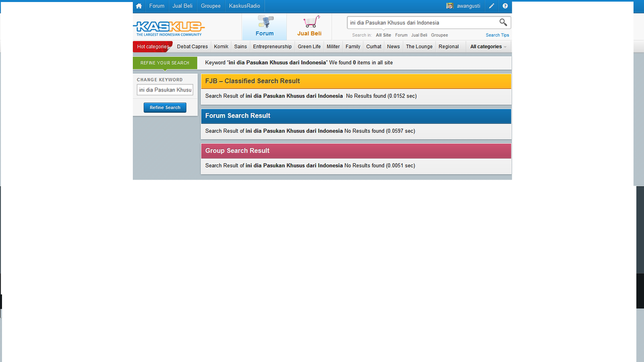Open Komik category

pyautogui.click(x=221, y=47)
